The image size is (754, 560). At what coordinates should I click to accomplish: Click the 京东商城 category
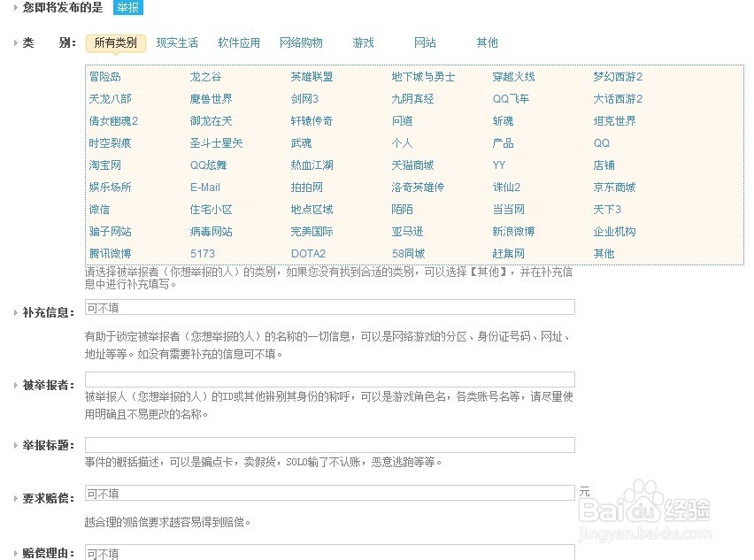(614, 188)
